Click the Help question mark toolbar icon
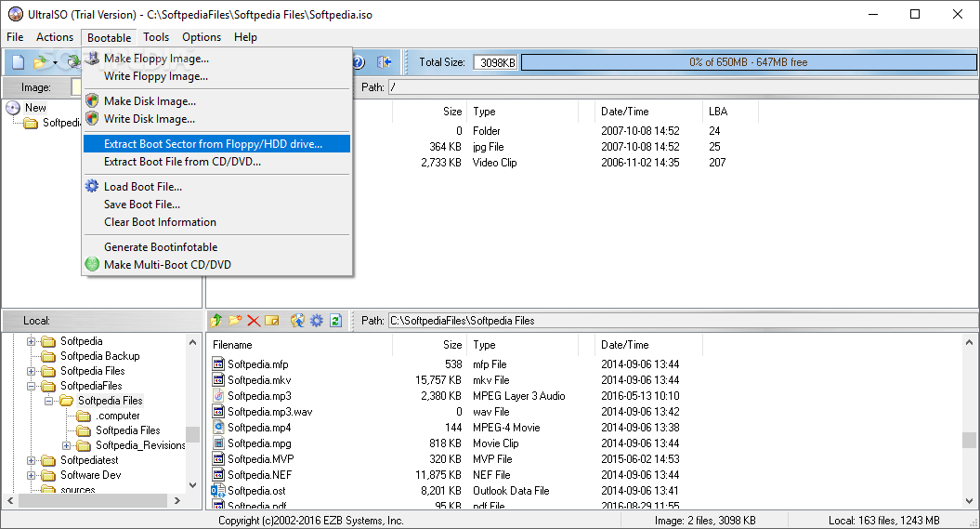 click(359, 62)
